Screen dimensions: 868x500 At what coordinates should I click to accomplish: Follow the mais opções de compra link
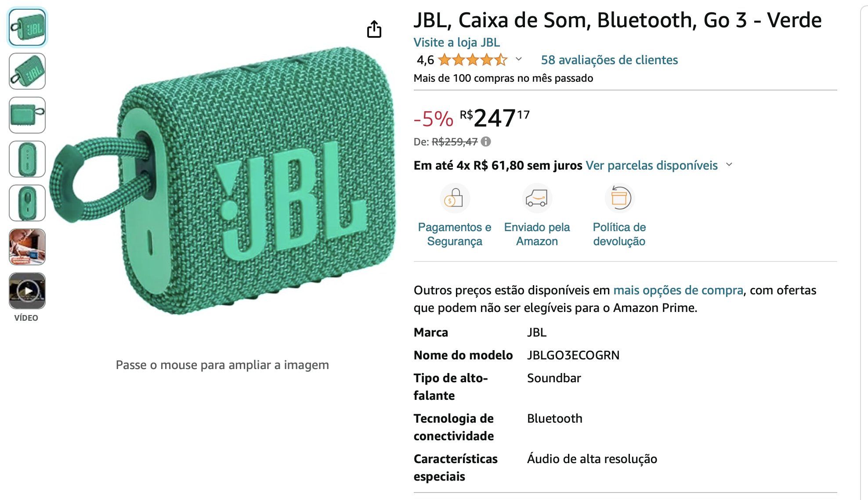pos(678,290)
